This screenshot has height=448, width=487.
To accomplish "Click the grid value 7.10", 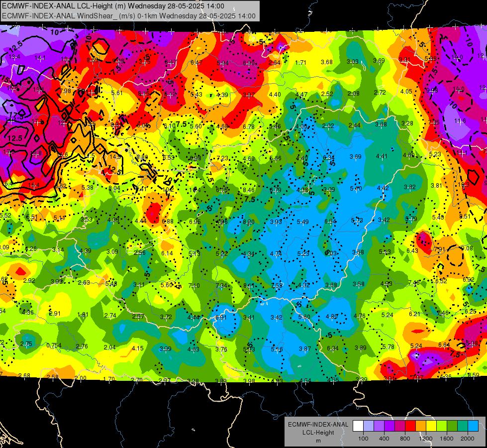I will 194,285.
